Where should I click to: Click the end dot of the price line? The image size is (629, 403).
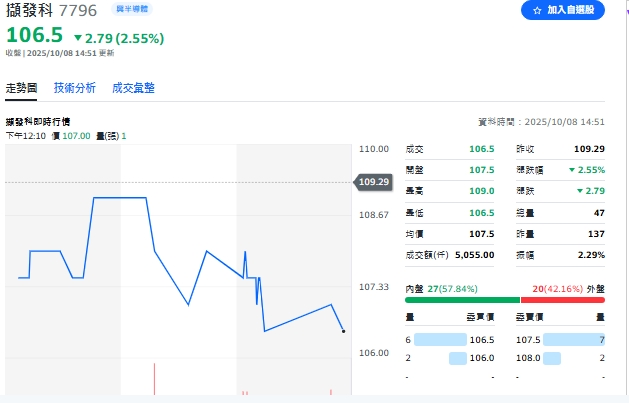click(343, 331)
